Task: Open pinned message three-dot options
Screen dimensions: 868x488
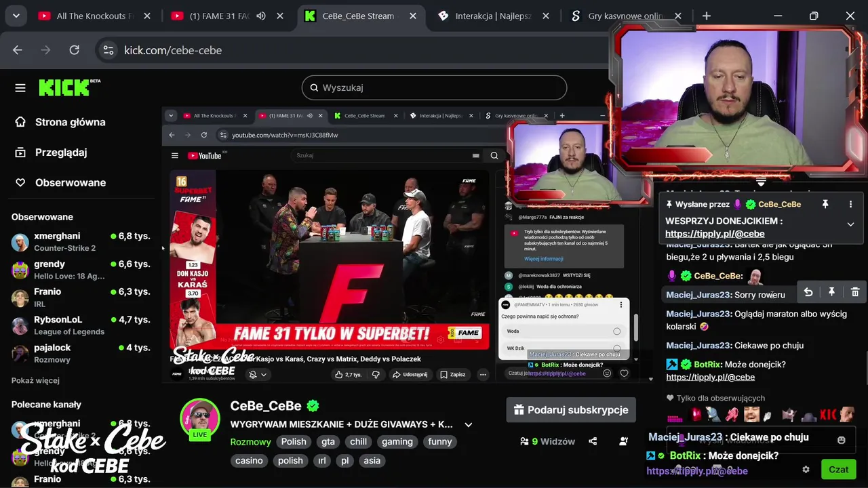Action: click(x=850, y=204)
